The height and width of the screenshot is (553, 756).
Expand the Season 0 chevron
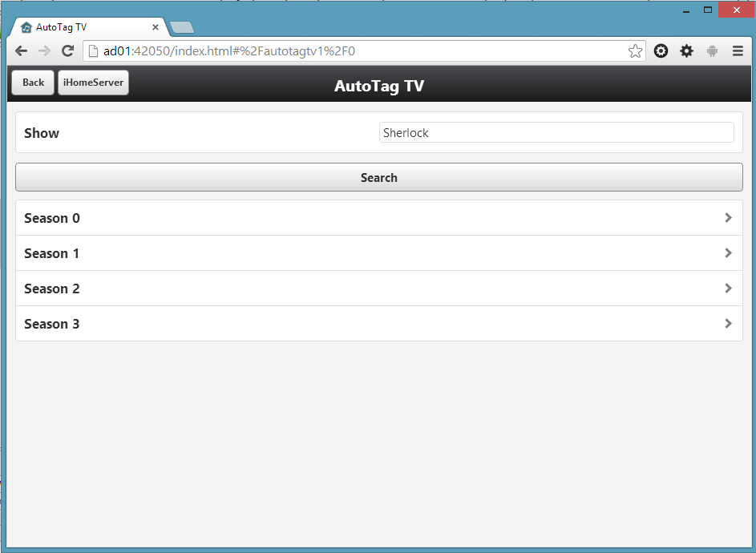click(x=728, y=218)
